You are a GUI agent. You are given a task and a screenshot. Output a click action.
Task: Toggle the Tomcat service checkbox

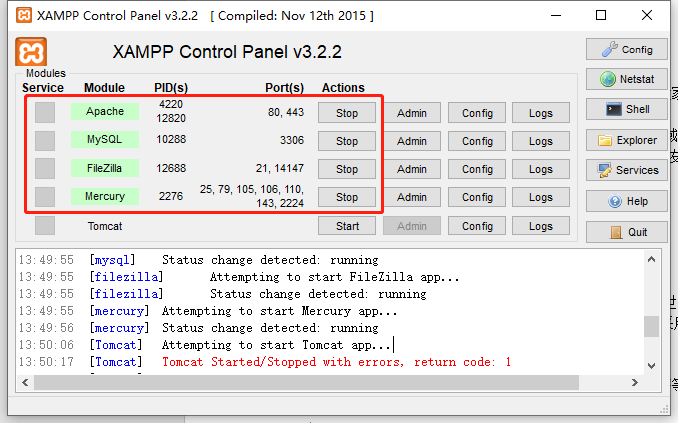tap(45, 225)
